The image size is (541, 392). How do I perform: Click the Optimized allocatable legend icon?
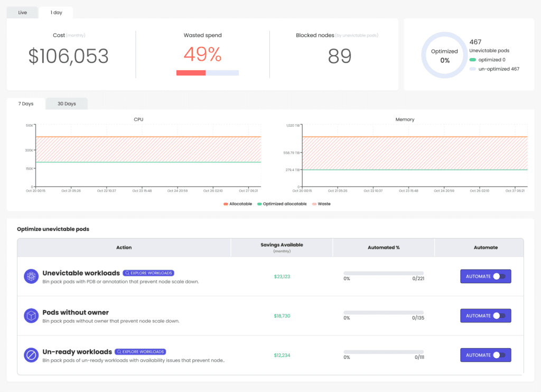coord(259,204)
